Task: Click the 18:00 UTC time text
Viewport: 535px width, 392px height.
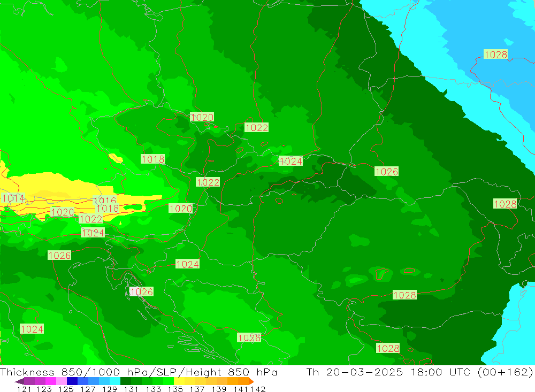Action: [x=440, y=372]
